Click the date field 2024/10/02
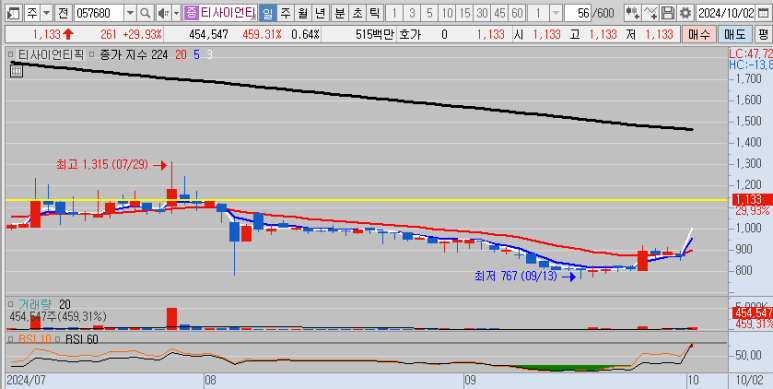 click(727, 13)
